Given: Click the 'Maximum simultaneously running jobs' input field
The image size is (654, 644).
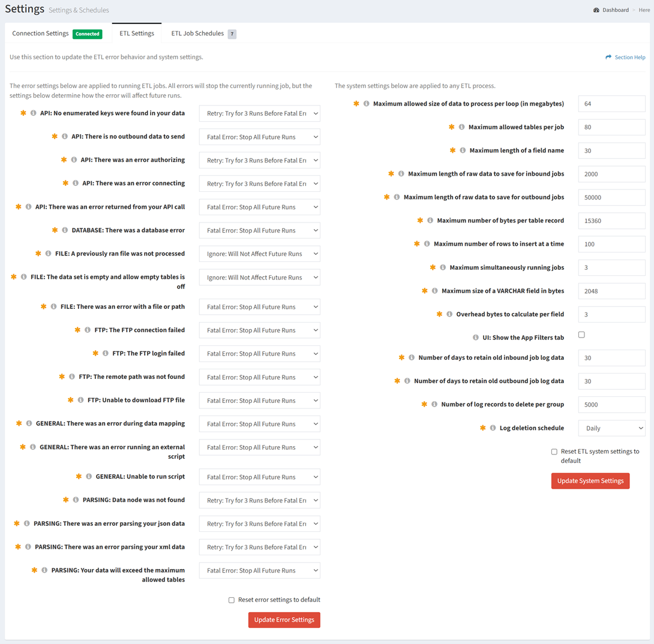Looking at the screenshot, I should point(611,267).
